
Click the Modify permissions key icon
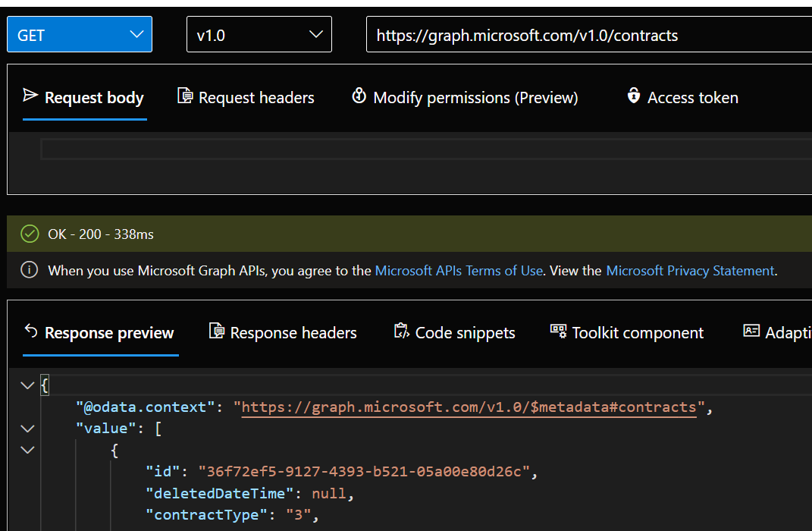359,96
